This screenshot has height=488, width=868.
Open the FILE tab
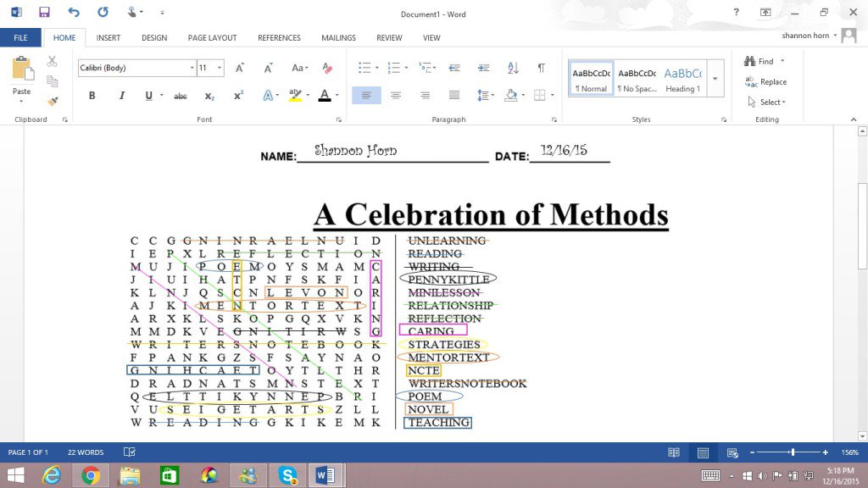[x=20, y=37]
